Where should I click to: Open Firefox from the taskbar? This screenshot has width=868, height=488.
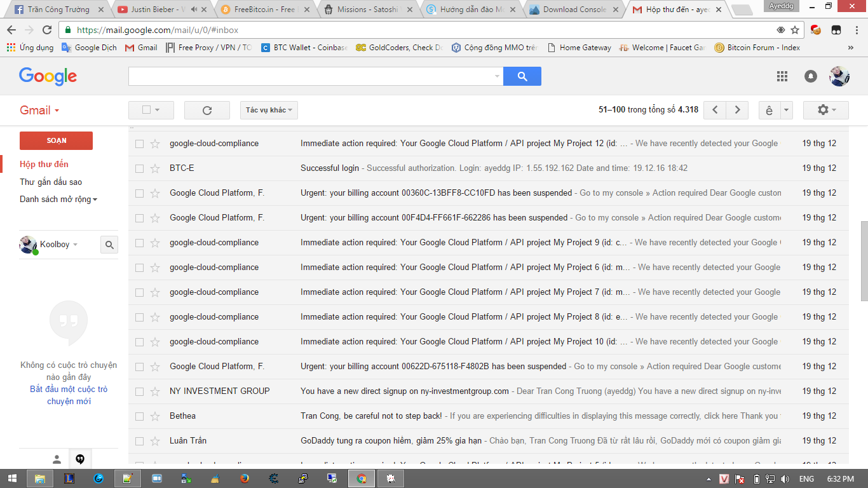point(245,478)
